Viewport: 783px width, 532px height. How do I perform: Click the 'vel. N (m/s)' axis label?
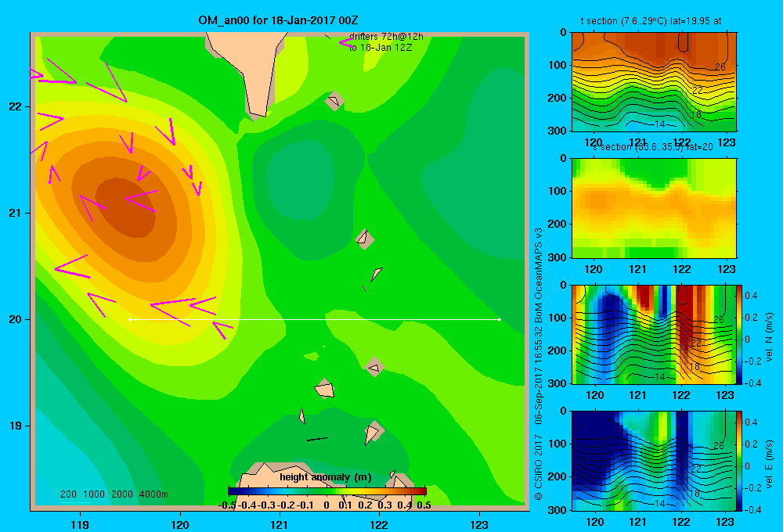point(769,337)
